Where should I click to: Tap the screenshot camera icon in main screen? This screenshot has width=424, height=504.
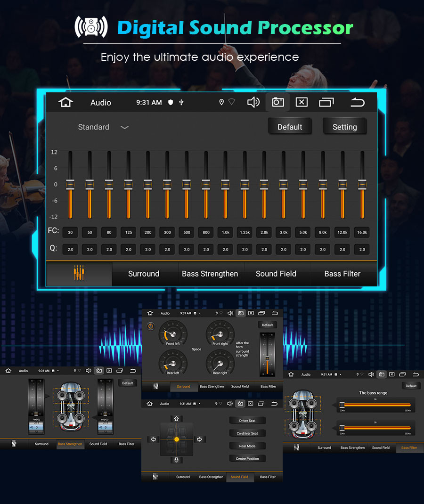coord(278,102)
